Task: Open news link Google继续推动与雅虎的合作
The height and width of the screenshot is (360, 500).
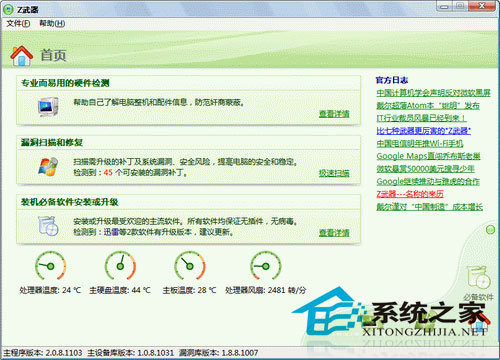Action: 428,181
